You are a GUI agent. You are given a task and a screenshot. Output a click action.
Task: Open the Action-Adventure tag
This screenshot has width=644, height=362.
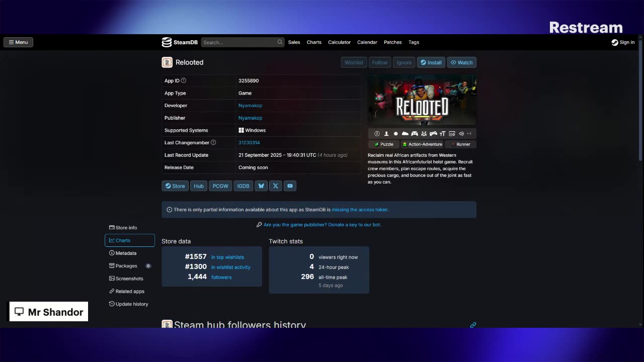(x=422, y=144)
